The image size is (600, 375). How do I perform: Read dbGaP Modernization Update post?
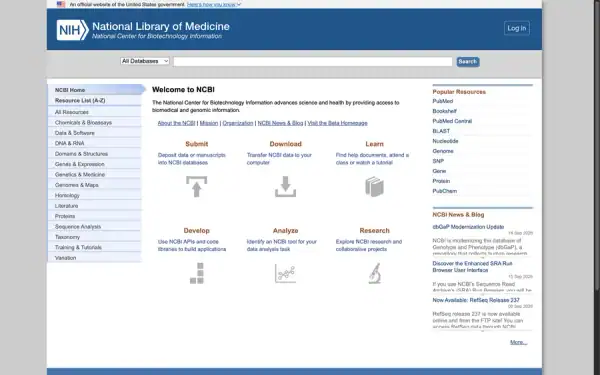point(468,227)
